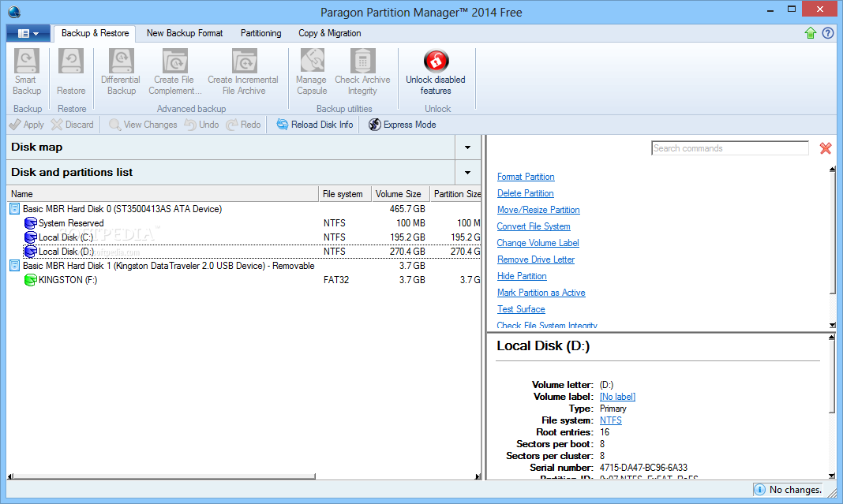This screenshot has width=843, height=504.
Task: Open the main application menu dropdown
Action: click(x=28, y=33)
